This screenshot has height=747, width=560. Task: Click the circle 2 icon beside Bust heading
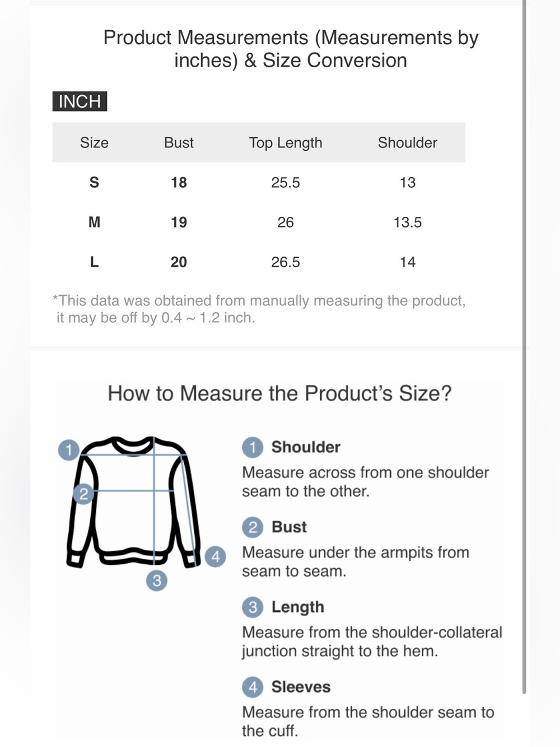pyautogui.click(x=253, y=527)
